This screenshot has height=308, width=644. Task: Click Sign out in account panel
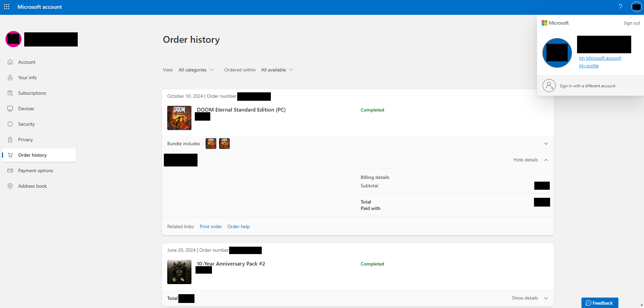632,23
